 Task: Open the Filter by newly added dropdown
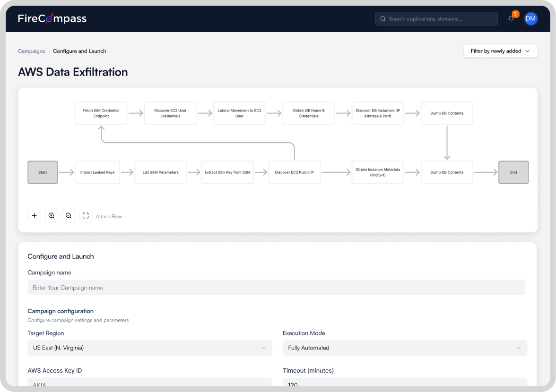pos(500,51)
